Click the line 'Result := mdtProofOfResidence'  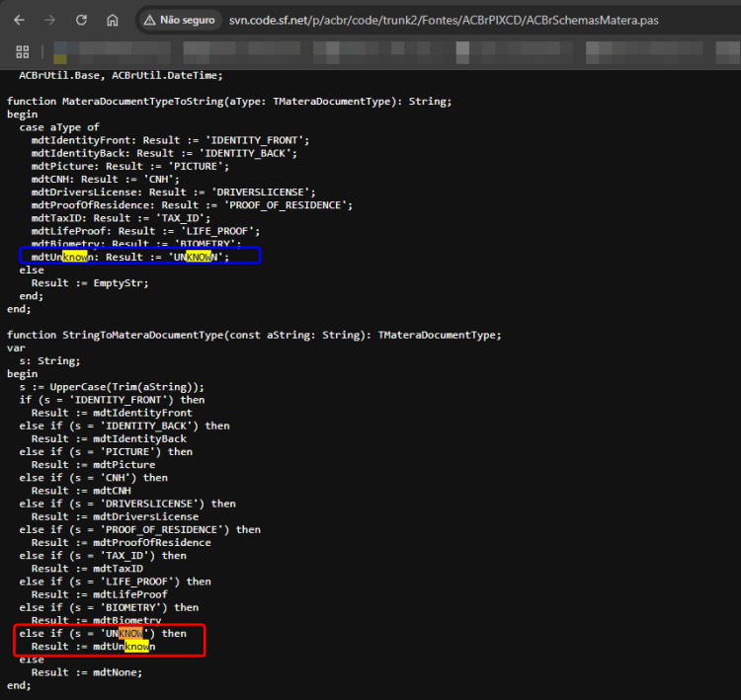pos(121,543)
